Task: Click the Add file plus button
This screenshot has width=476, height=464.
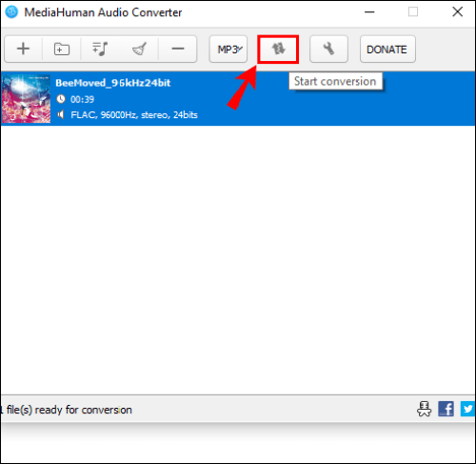Action: point(23,50)
